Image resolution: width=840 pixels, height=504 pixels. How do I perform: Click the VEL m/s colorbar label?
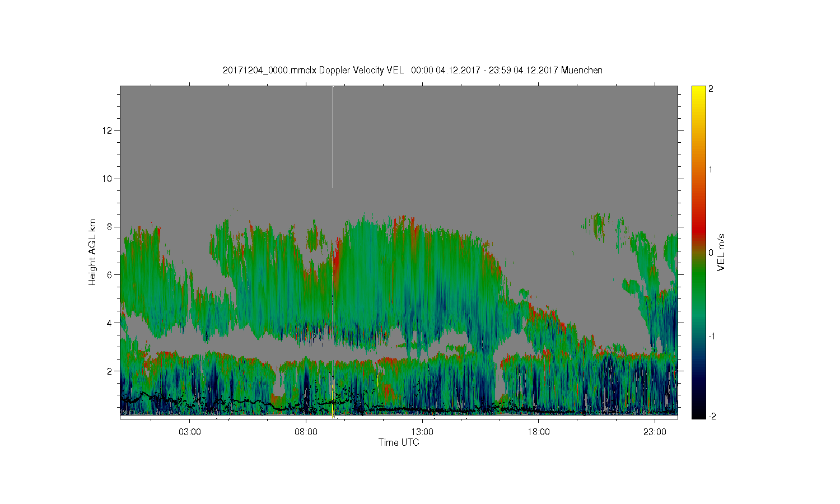tap(721, 252)
